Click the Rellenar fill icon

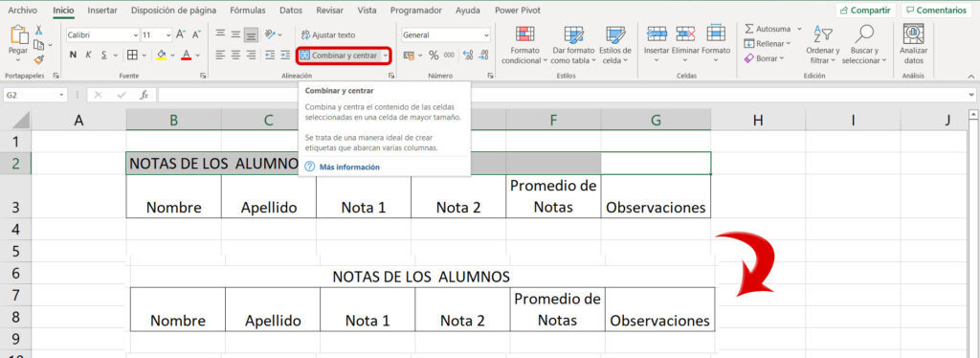(749, 43)
